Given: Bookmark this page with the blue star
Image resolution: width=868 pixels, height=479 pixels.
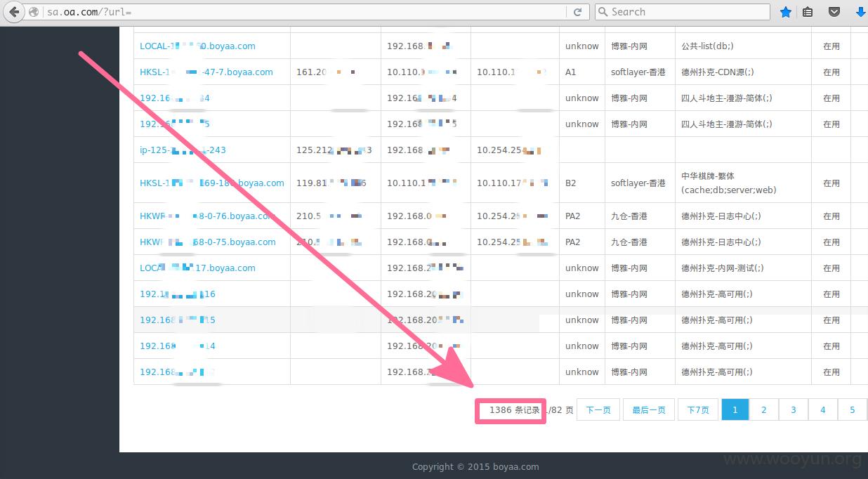Looking at the screenshot, I should (786, 12).
